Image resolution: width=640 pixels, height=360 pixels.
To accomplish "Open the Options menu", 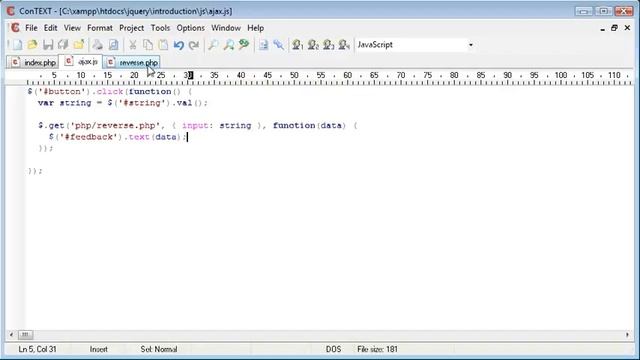I will 191,28.
